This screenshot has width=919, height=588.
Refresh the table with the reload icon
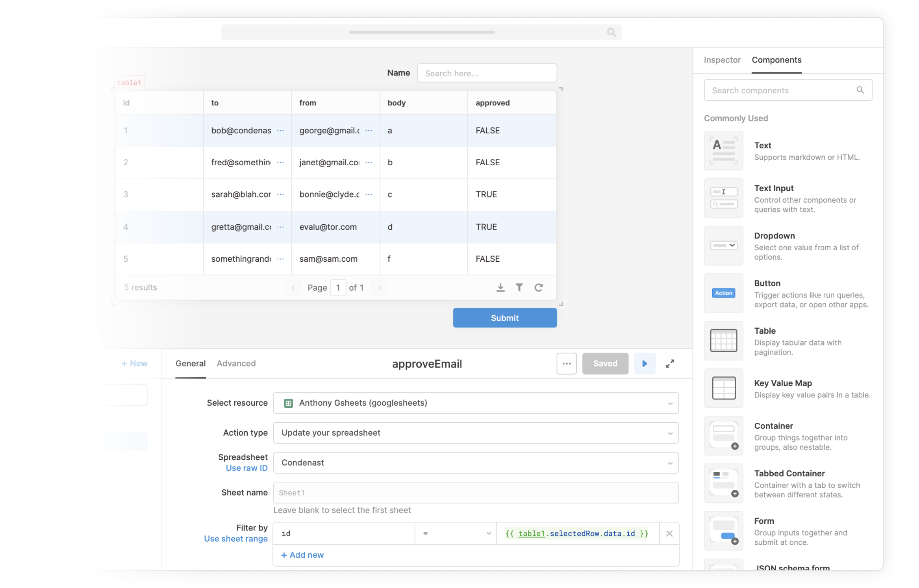tap(539, 288)
